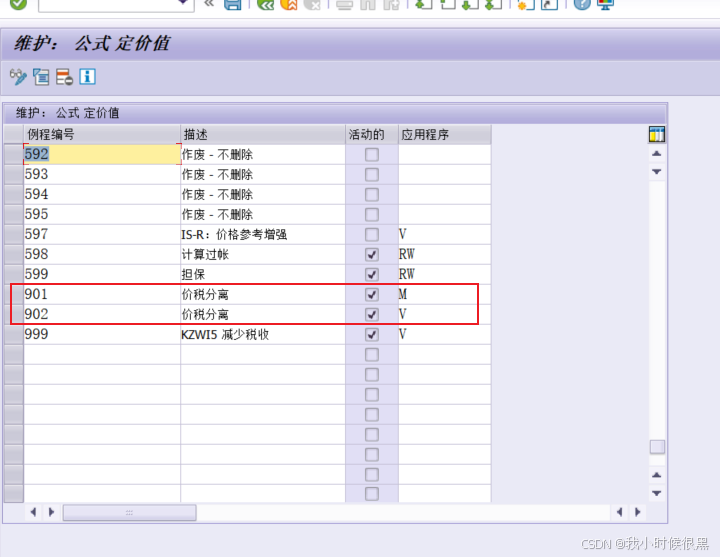
Task: Click description '担保'
Action: (193, 275)
